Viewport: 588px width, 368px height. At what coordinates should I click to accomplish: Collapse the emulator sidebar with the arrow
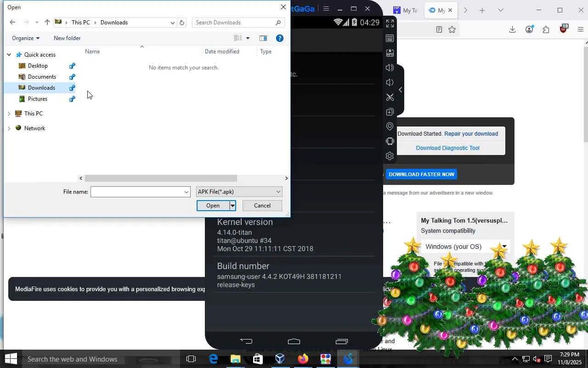point(400,90)
